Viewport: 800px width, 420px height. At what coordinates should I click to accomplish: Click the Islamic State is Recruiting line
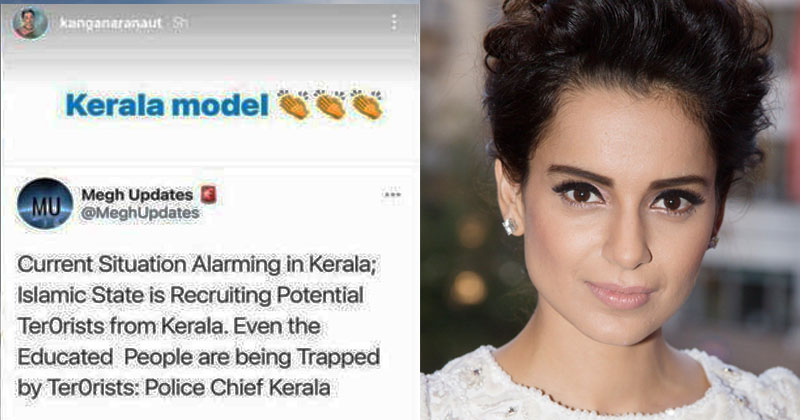coord(190,295)
